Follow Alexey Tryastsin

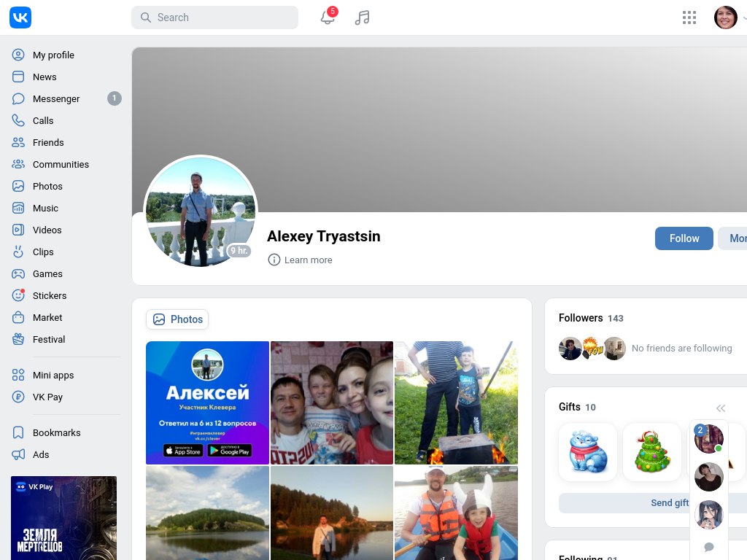pos(684,238)
